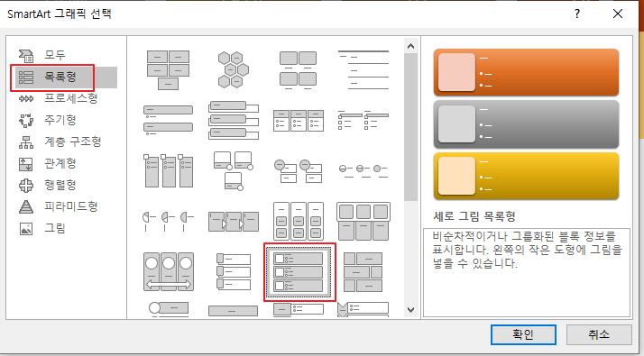Click the 세로 그림 목록형 layout title
Screen dimensions: 644x356
click(x=474, y=216)
